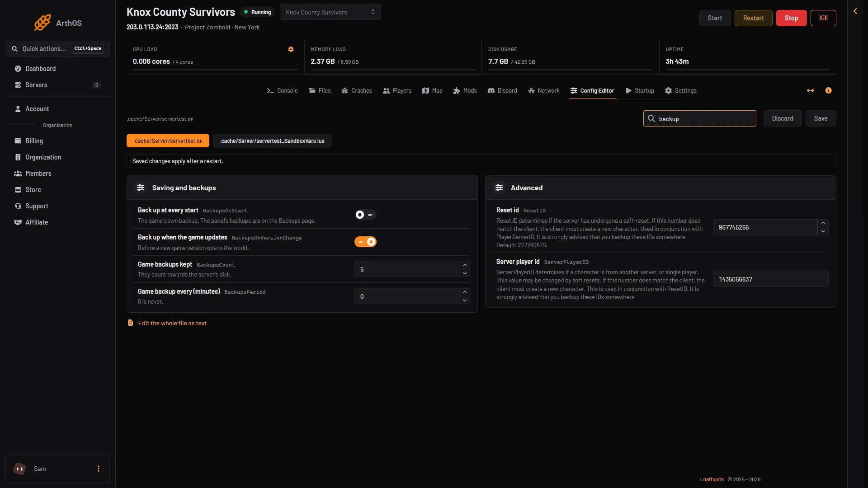Disable Back up when the game updates toggle
The height and width of the screenshot is (488, 868).
(x=365, y=242)
